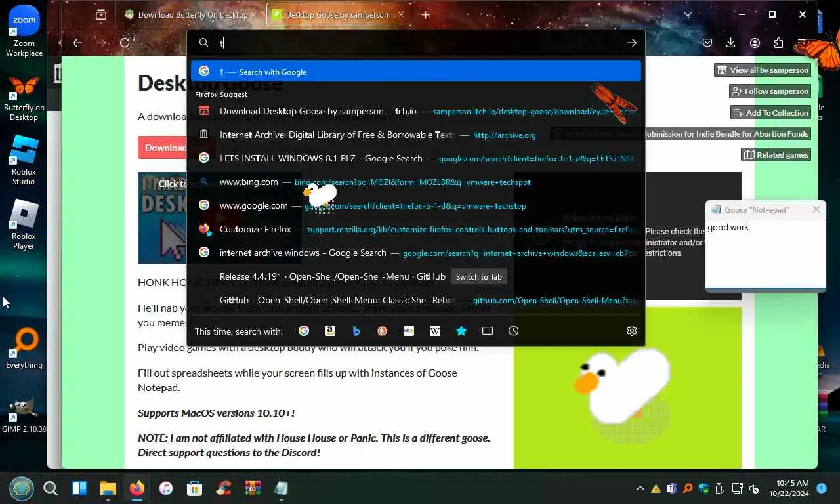Search this time with eBay icon
840x504 pixels.
pyautogui.click(x=409, y=331)
